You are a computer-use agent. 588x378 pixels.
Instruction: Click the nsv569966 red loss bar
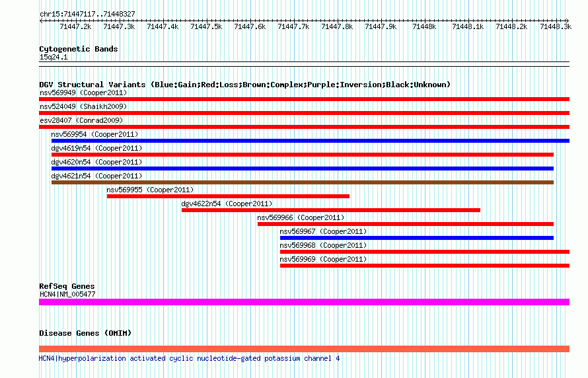pyautogui.click(x=406, y=224)
